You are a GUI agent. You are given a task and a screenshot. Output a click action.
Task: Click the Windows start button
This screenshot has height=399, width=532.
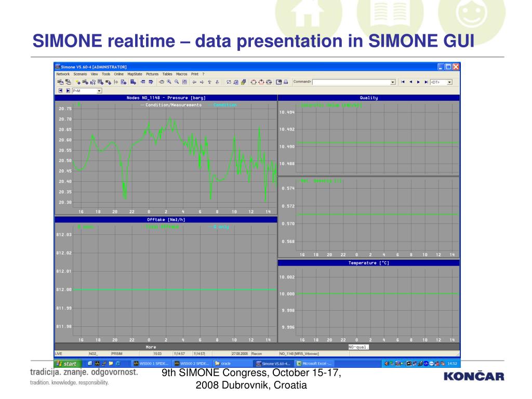pyautogui.click(x=68, y=363)
